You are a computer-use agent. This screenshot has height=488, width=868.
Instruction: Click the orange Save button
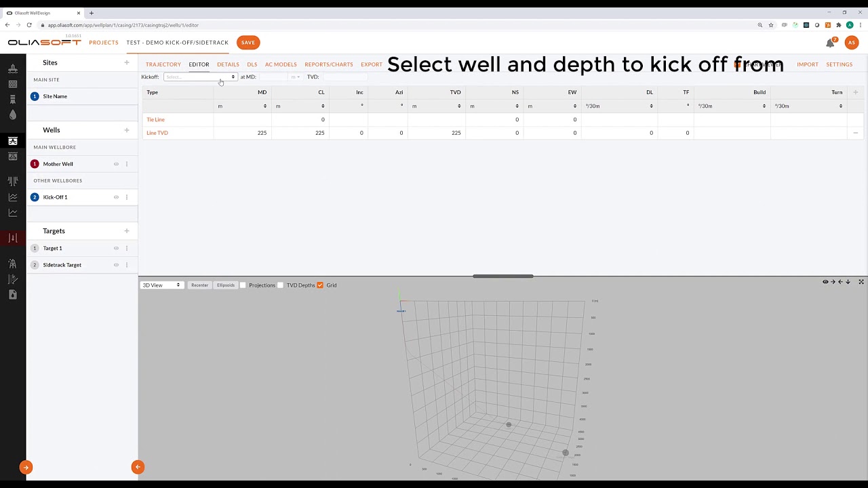pos(248,43)
